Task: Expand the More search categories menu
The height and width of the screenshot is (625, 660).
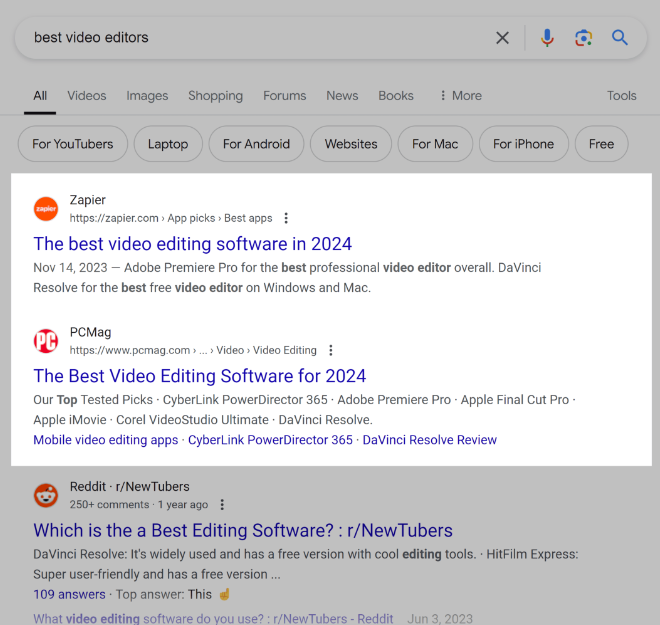Action: coord(460,96)
